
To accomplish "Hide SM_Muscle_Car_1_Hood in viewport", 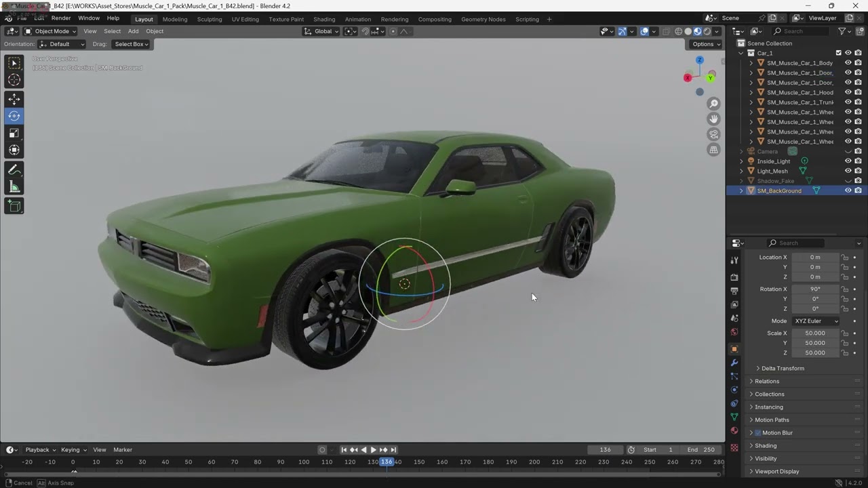I will click(x=848, y=92).
